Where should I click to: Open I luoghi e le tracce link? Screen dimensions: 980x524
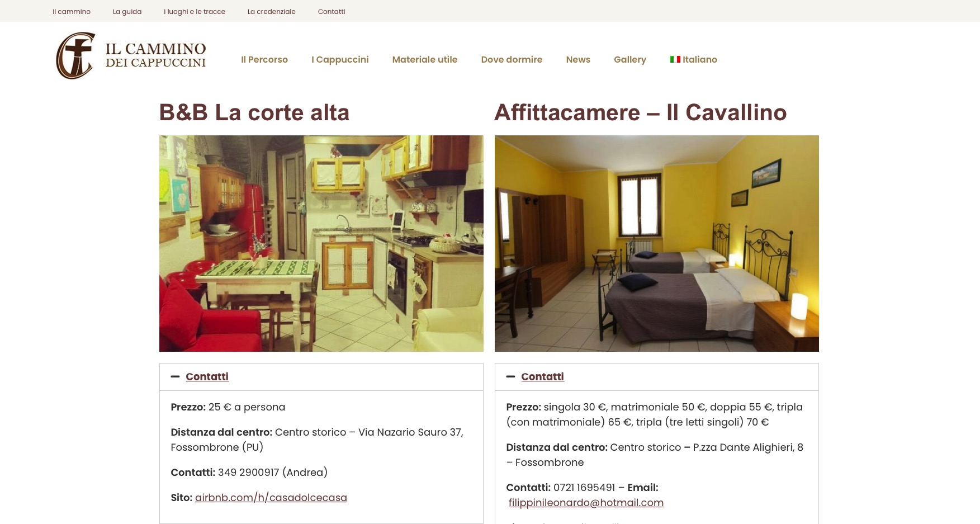[195, 11]
